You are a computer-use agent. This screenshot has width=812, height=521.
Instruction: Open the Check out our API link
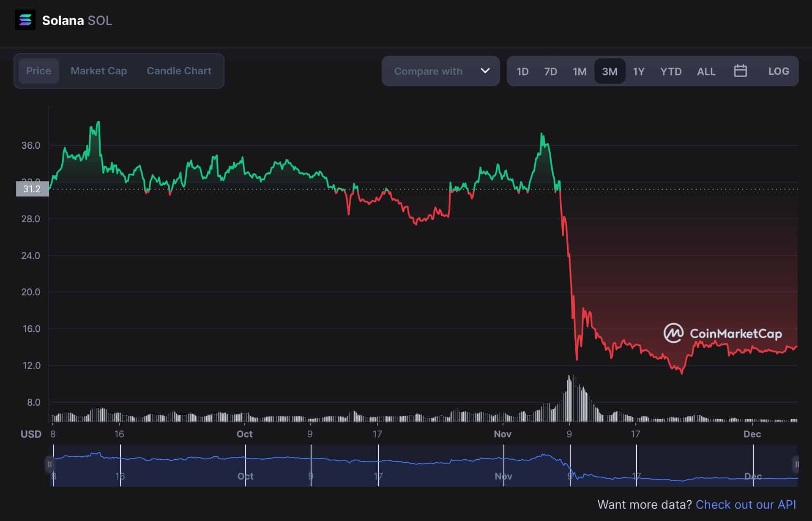pyautogui.click(x=745, y=505)
